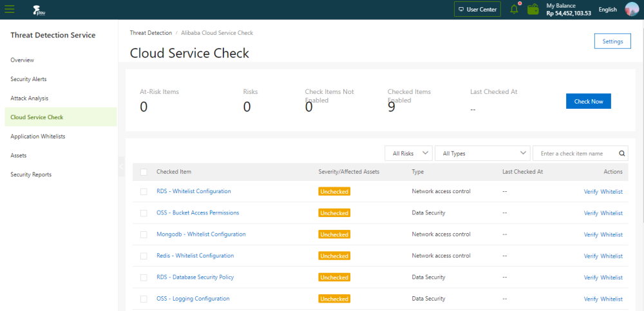Image resolution: width=644 pixels, height=311 pixels.
Task: Go to Overview in sidebar
Action: click(x=22, y=60)
